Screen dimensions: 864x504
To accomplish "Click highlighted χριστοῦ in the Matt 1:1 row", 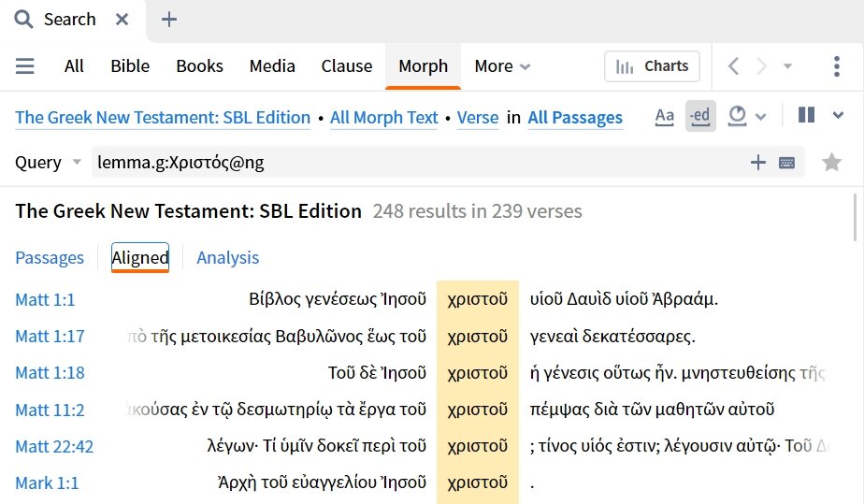I will point(477,299).
